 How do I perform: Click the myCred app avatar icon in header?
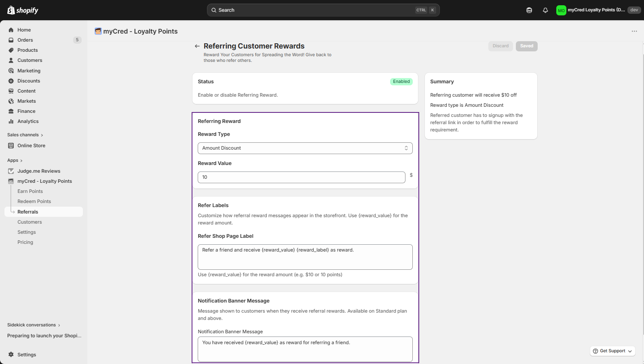pos(98,31)
